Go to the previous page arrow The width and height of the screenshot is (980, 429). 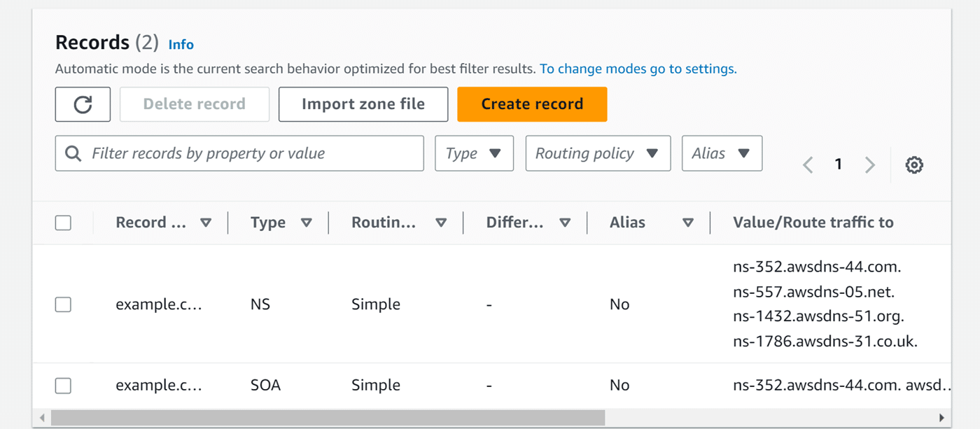(808, 165)
